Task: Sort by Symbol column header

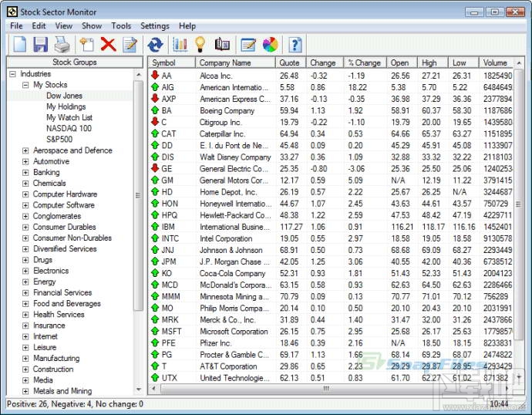Action: [x=172, y=62]
